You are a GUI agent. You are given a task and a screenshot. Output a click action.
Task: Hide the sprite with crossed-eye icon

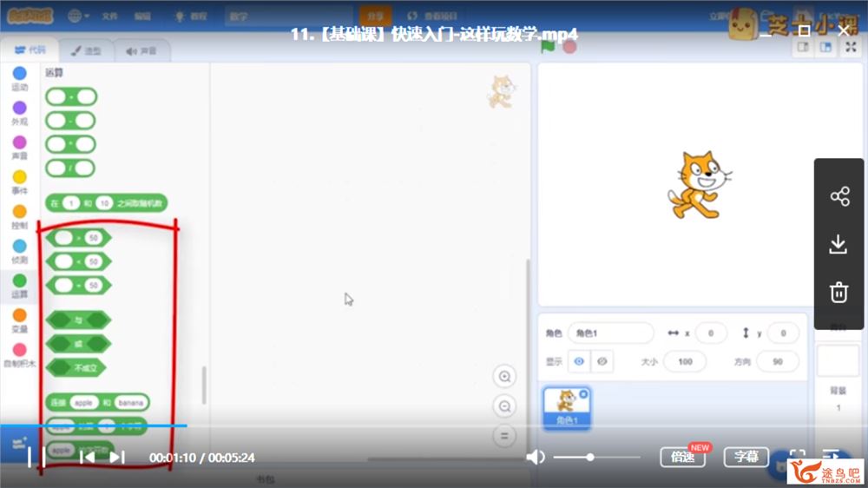pyautogui.click(x=602, y=361)
